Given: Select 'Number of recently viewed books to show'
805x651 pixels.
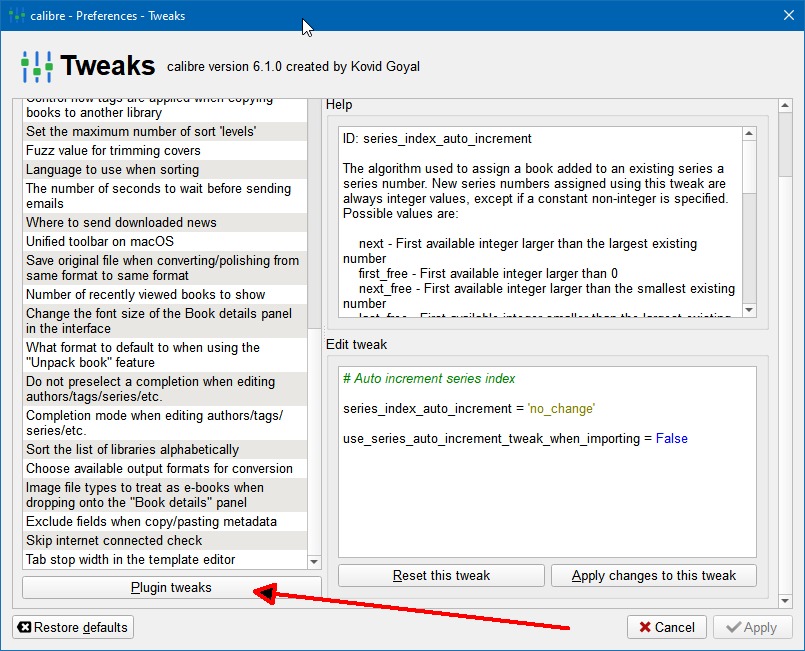Looking at the screenshot, I should (165, 294).
